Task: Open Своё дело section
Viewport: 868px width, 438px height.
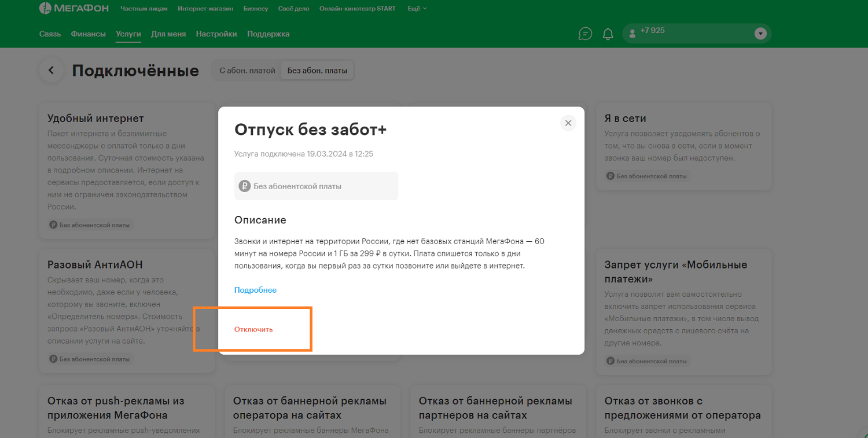Action: [x=294, y=9]
